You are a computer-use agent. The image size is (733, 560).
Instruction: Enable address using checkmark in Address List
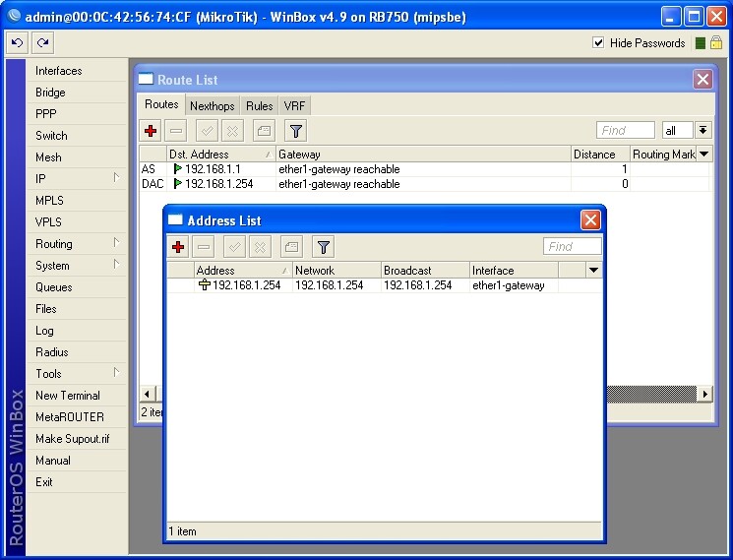(235, 247)
